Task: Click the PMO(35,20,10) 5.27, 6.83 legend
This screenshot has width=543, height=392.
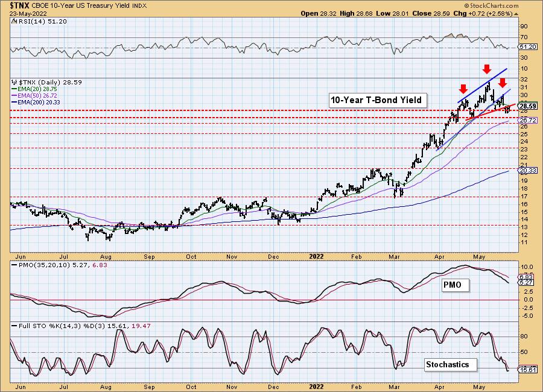Action: coord(62,265)
